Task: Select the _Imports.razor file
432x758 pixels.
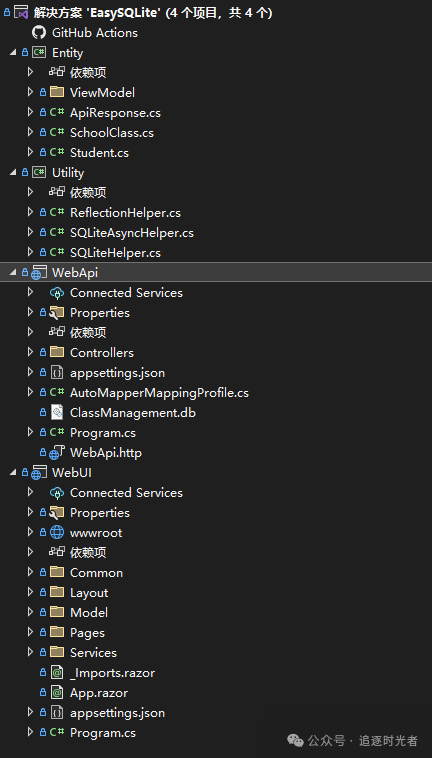Action: 113,672
